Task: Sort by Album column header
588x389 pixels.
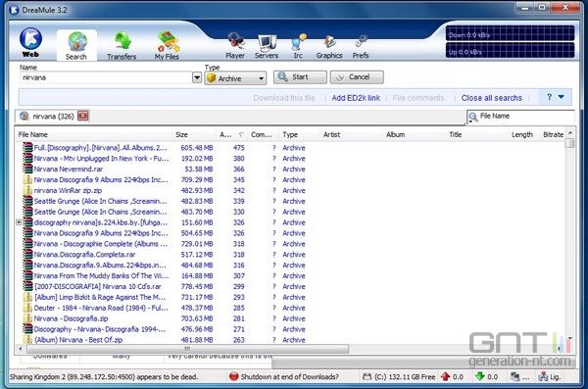Action: click(x=415, y=134)
